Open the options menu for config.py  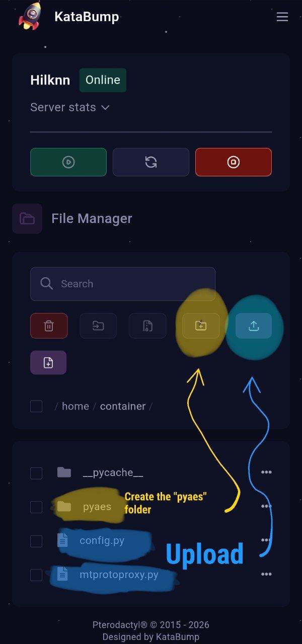click(266, 540)
